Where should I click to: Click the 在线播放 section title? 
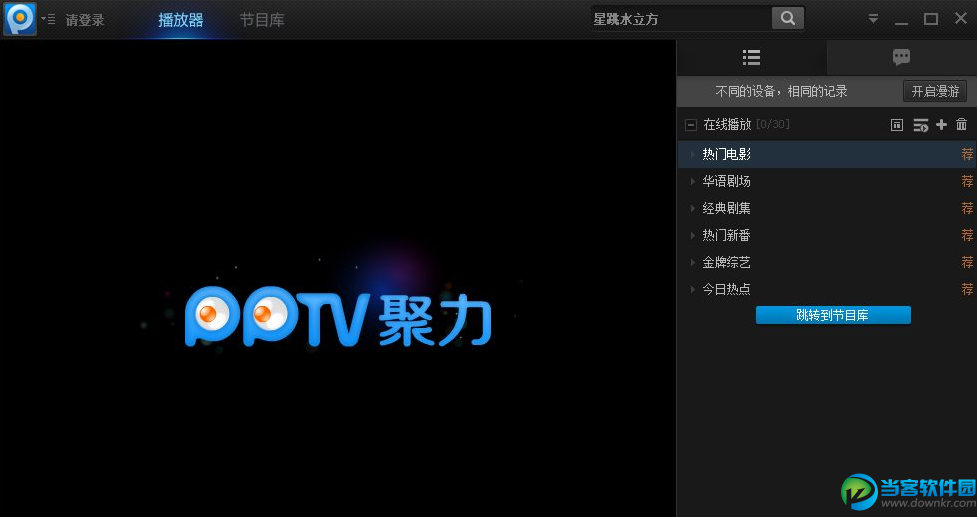coord(727,125)
